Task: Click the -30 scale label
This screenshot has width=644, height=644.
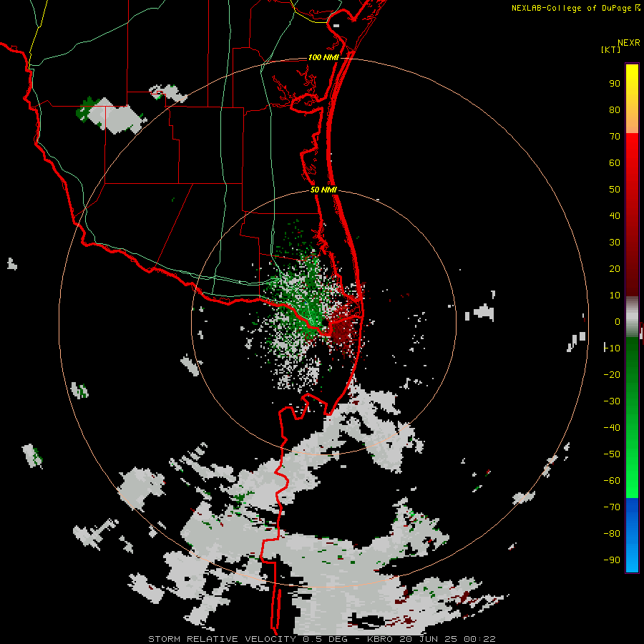Action: click(612, 401)
